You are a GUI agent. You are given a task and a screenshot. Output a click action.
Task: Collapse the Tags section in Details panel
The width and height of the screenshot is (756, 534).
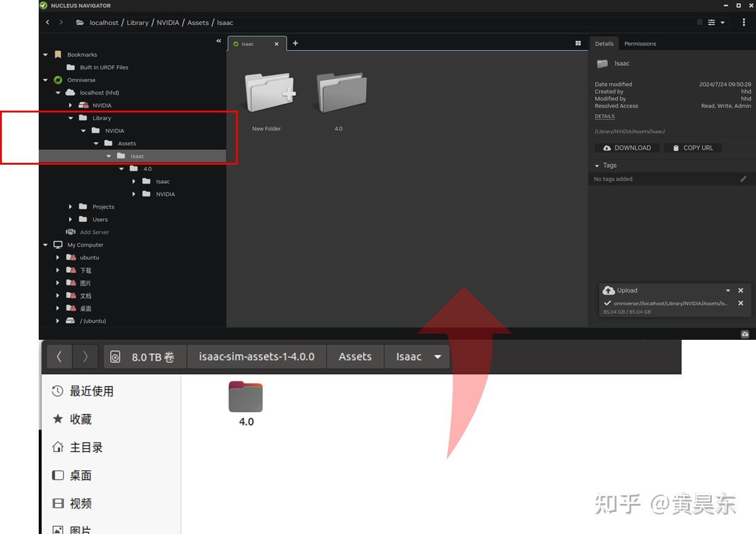click(x=597, y=165)
